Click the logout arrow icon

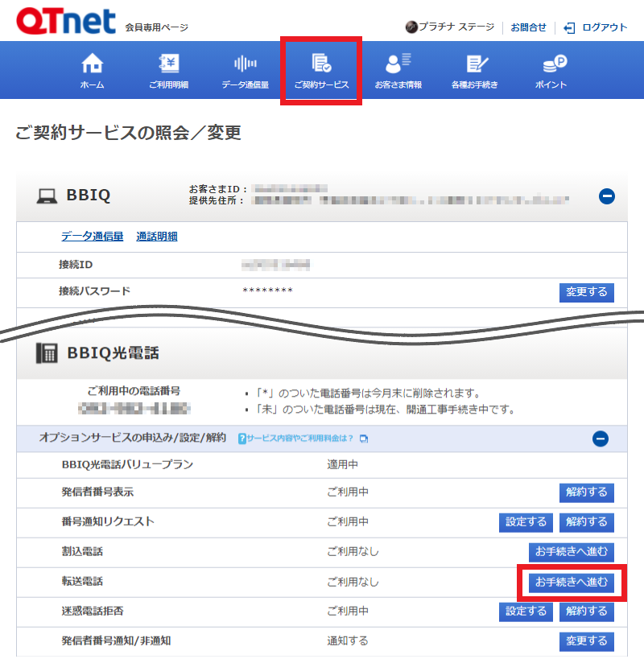coord(569,28)
